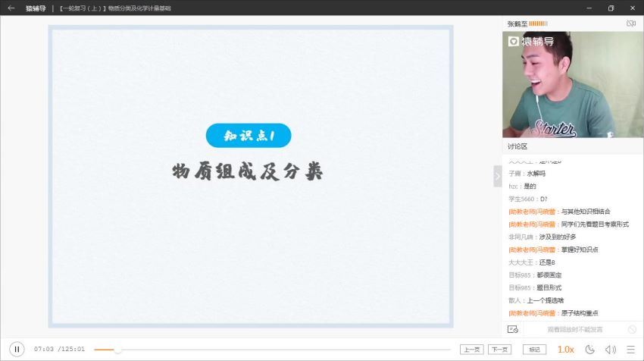Screen dimensions: 644x361
Task: Click the teacher webcam video thumbnail
Action: tap(573, 84)
